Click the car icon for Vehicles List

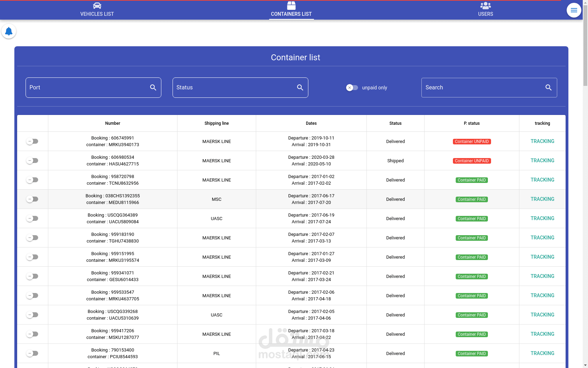point(97,6)
